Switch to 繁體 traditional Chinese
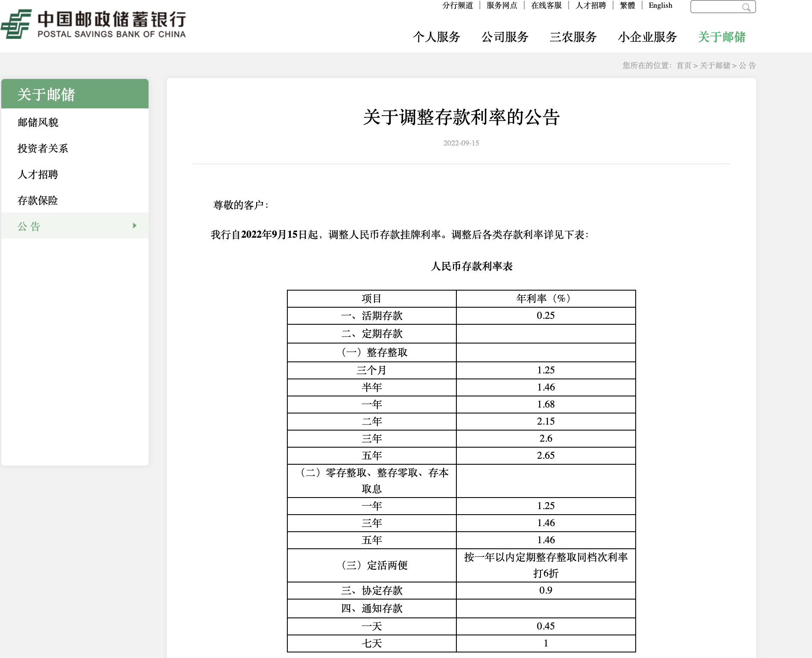812x658 pixels. point(627,6)
